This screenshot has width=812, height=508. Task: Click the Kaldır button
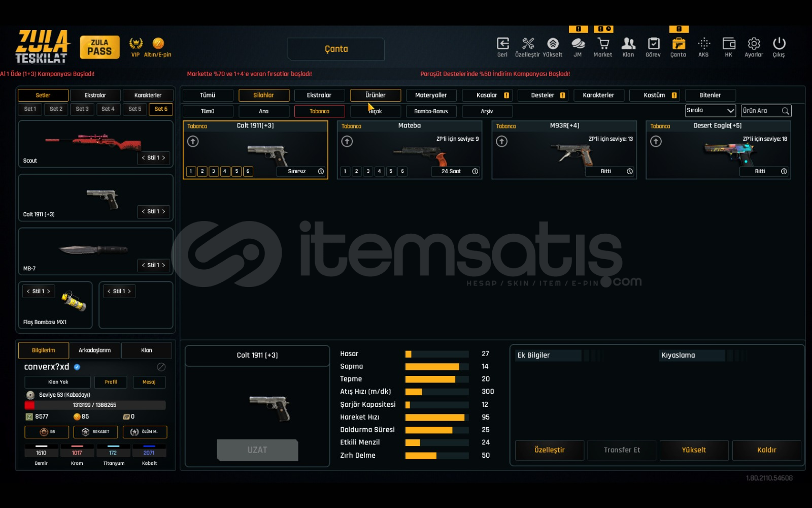(767, 450)
